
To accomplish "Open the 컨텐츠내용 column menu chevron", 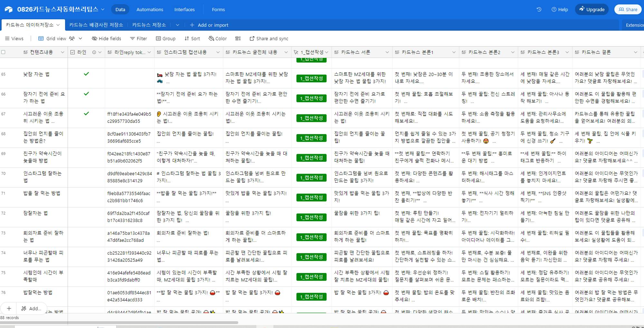I will tap(62, 52).
